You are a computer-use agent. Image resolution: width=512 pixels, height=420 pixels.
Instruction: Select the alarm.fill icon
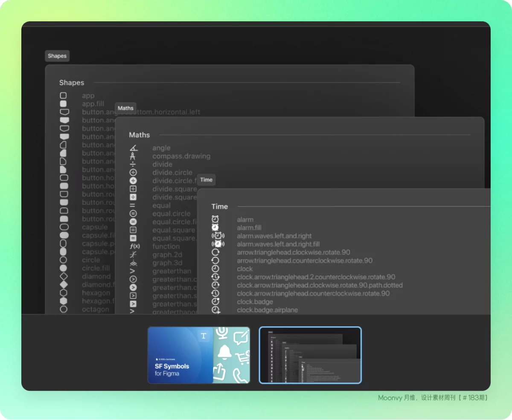[x=215, y=228]
